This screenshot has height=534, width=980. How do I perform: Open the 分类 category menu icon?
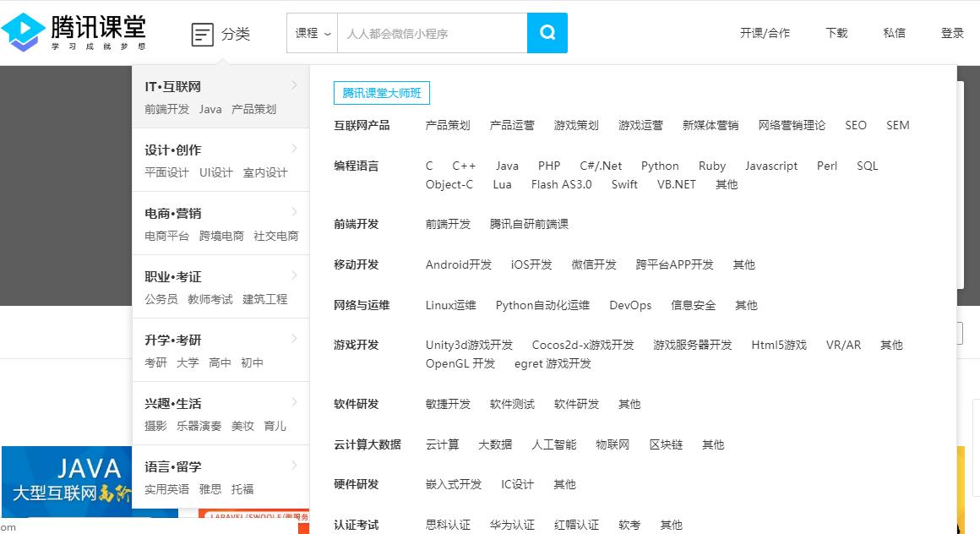(203, 35)
